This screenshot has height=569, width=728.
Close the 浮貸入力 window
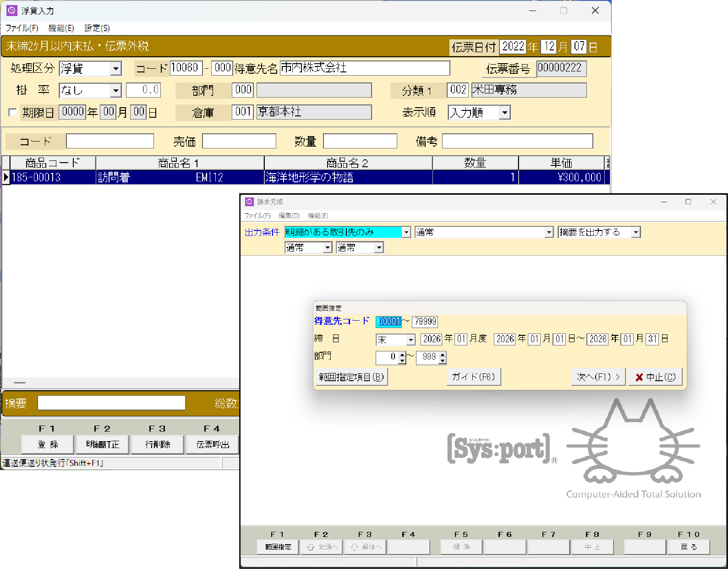(x=595, y=11)
